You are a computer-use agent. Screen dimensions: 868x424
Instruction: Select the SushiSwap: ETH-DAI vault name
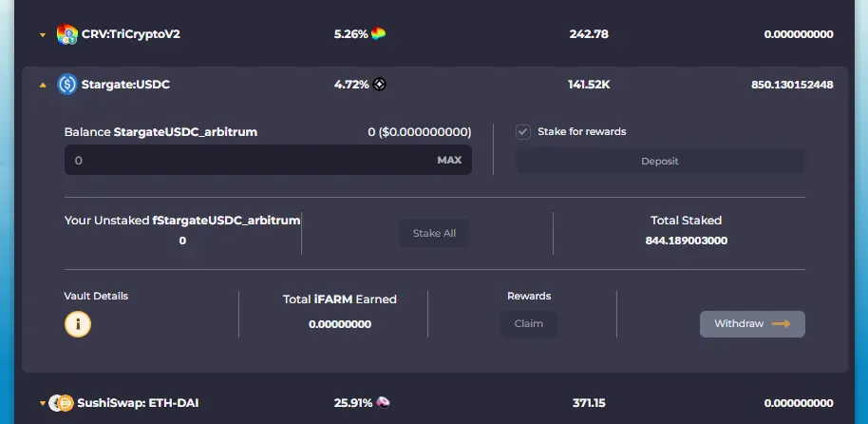138,403
